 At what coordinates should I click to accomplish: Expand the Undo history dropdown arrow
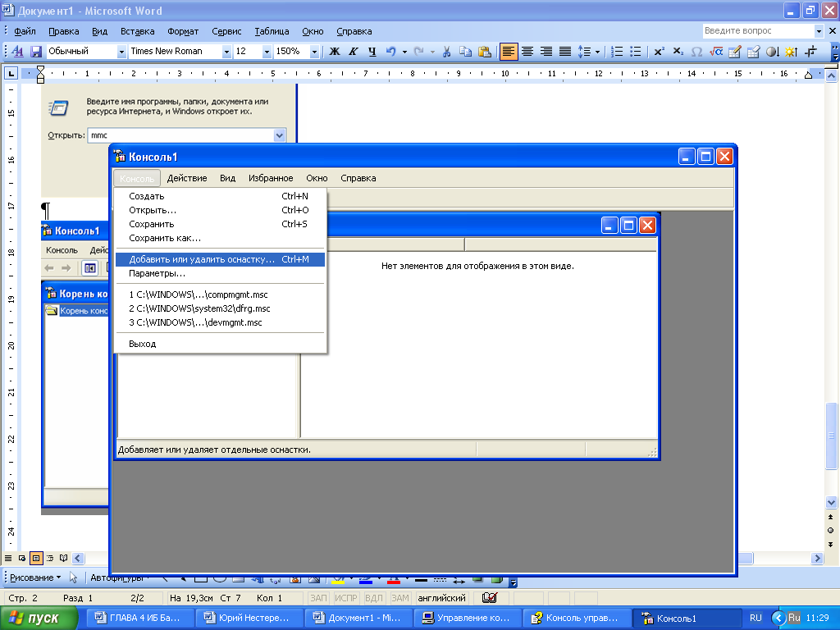(x=404, y=52)
